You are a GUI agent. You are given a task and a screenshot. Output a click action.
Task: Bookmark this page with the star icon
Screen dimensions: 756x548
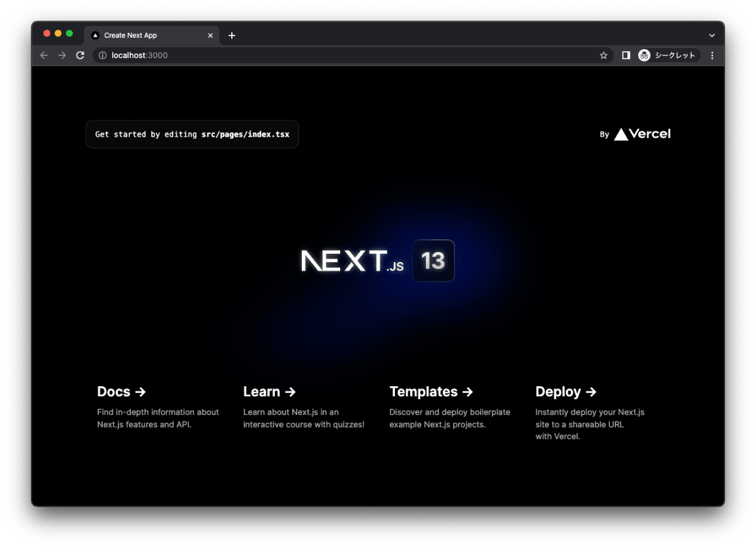click(x=604, y=55)
